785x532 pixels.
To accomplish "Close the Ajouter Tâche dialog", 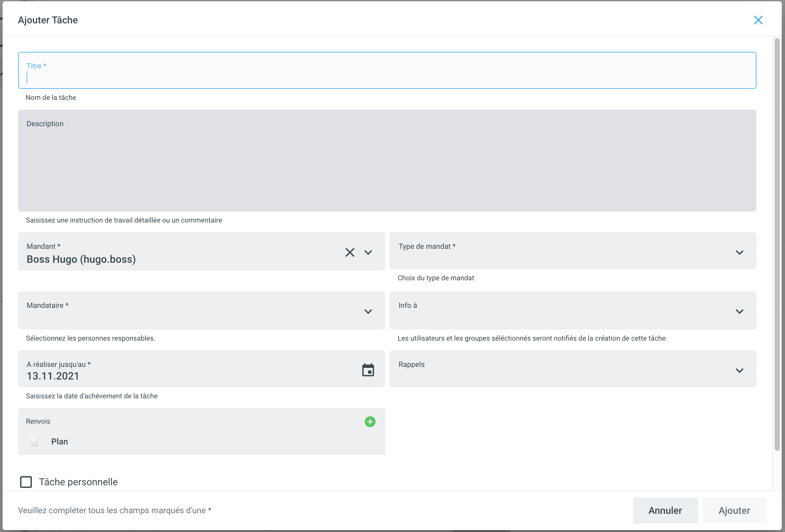I will pyautogui.click(x=758, y=20).
